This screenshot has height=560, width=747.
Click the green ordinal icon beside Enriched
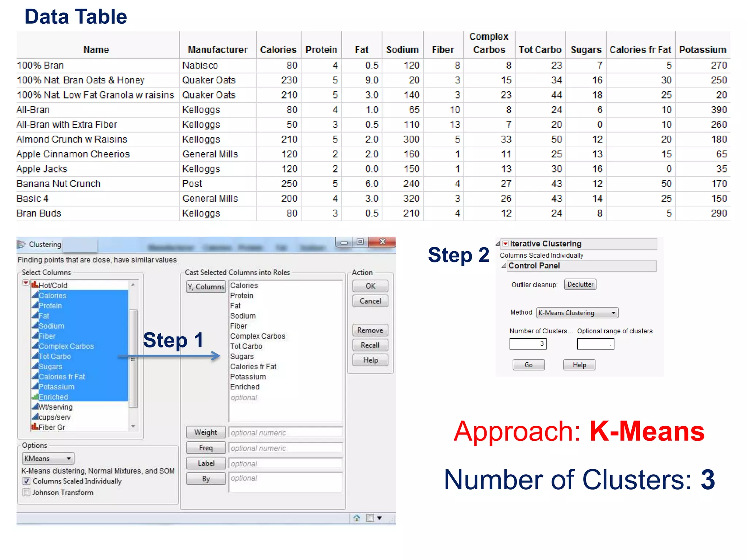35,397
